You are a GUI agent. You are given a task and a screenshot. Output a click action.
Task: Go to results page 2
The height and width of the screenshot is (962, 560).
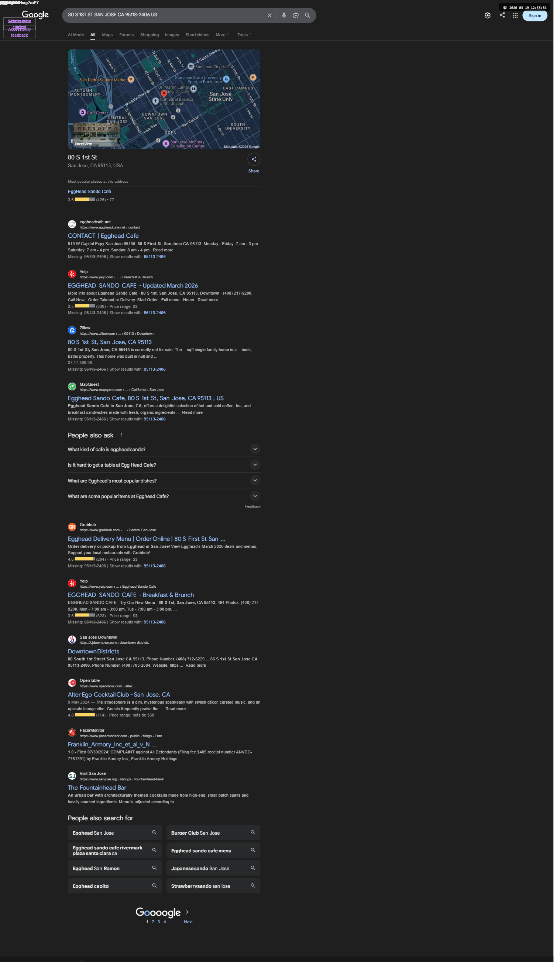pos(153,921)
